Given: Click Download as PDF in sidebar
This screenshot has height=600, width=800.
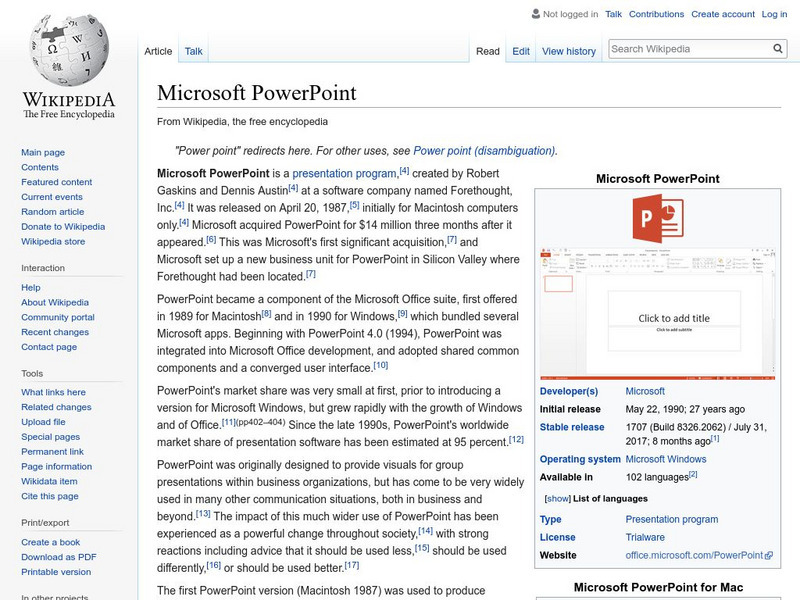Looking at the screenshot, I should tap(59, 557).
